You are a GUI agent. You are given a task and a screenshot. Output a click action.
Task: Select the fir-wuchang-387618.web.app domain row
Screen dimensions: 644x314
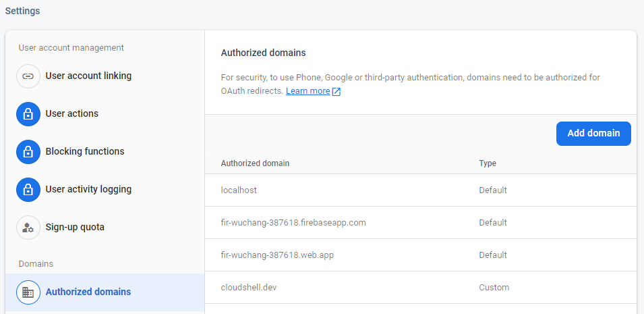pyautogui.click(x=277, y=255)
